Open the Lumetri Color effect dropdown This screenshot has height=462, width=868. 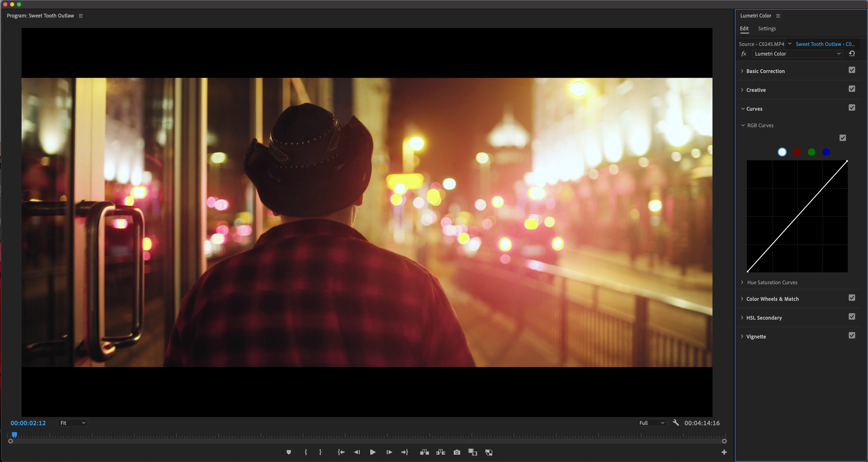(797, 54)
